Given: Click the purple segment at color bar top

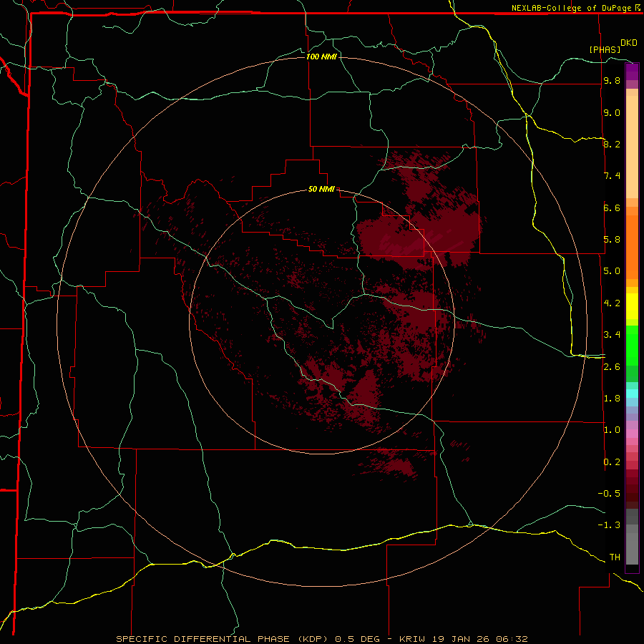Looking at the screenshot, I should [x=632, y=71].
